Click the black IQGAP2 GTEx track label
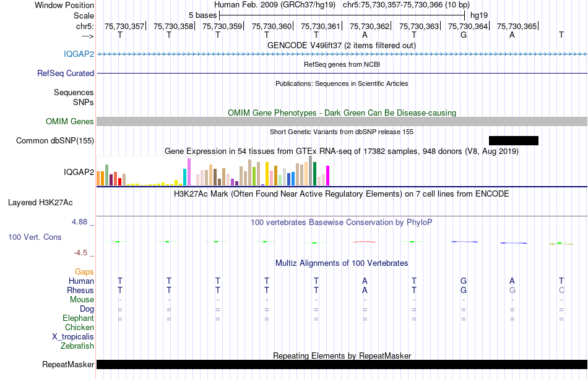The height and width of the screenshot is (379, 588). pos(79,172)
